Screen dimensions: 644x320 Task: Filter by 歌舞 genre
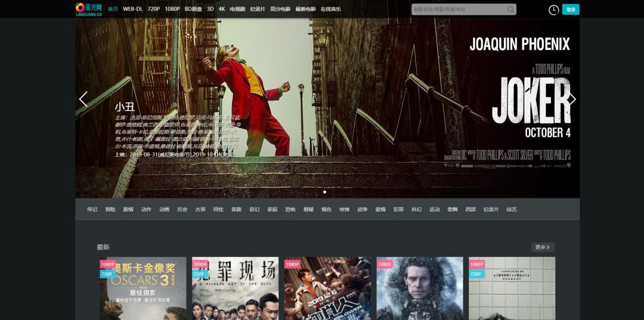click(453, 210)
